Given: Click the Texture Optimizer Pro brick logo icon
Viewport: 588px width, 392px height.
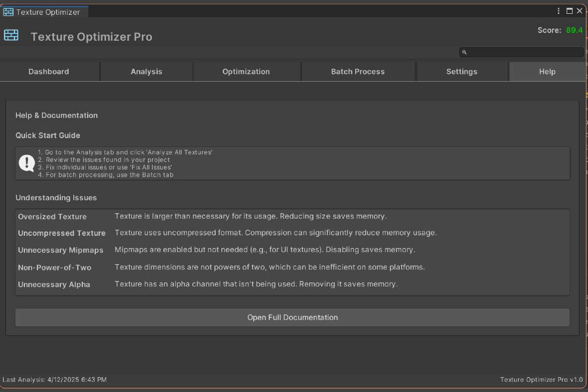Looking at the screenshot, I should 11,35.
